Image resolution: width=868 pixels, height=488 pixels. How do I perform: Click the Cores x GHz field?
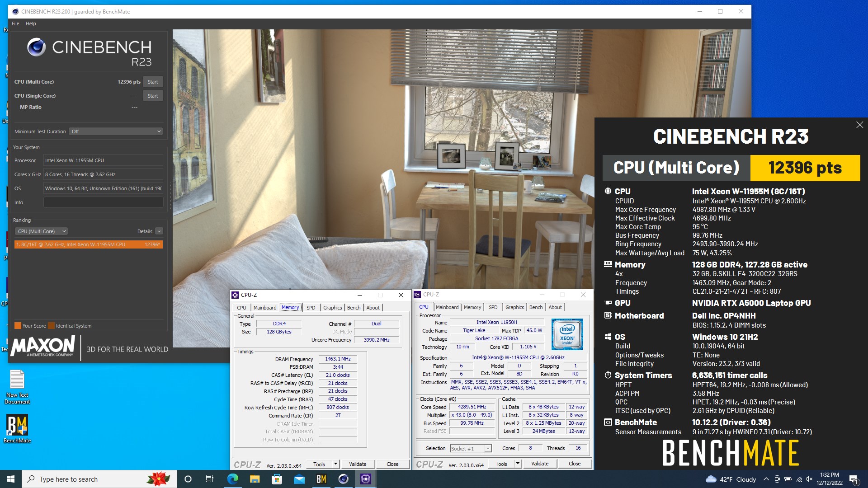click(x=103, y=174)
